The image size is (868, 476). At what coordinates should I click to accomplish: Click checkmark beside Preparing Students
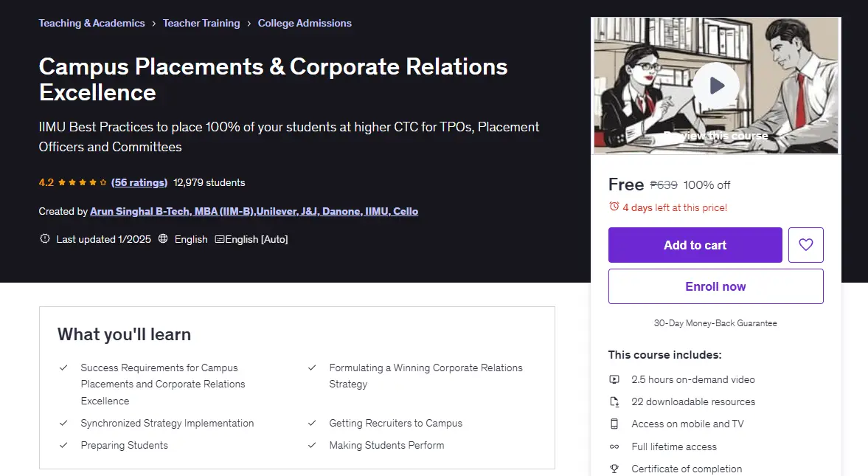[63, 446]
